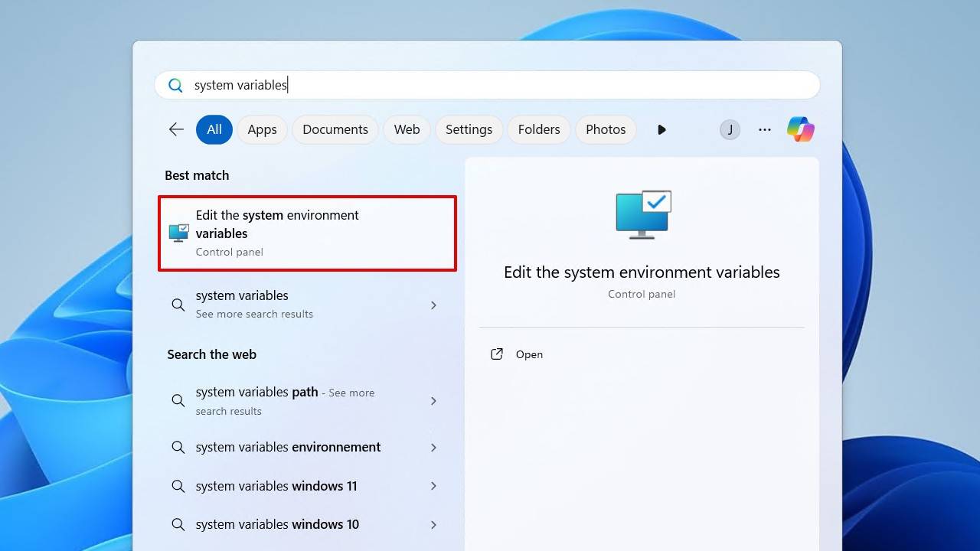Click the large monitor icon in preview pane

(643, 214)
